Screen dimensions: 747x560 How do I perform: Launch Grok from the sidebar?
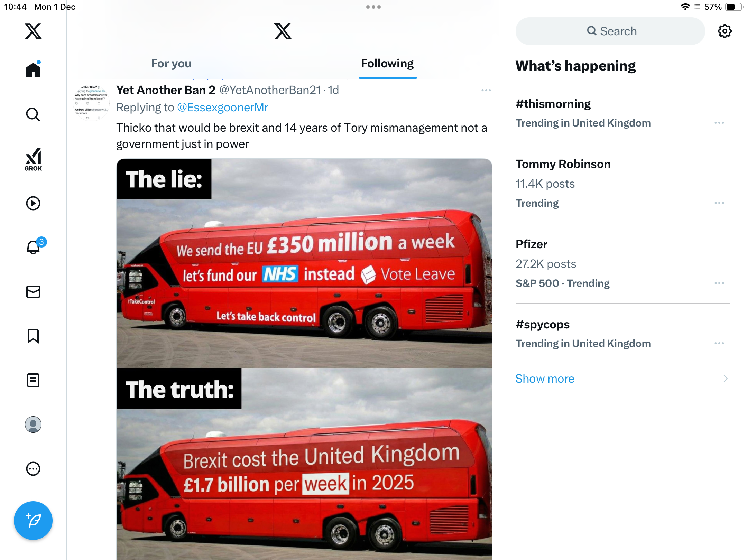point(33,159)
